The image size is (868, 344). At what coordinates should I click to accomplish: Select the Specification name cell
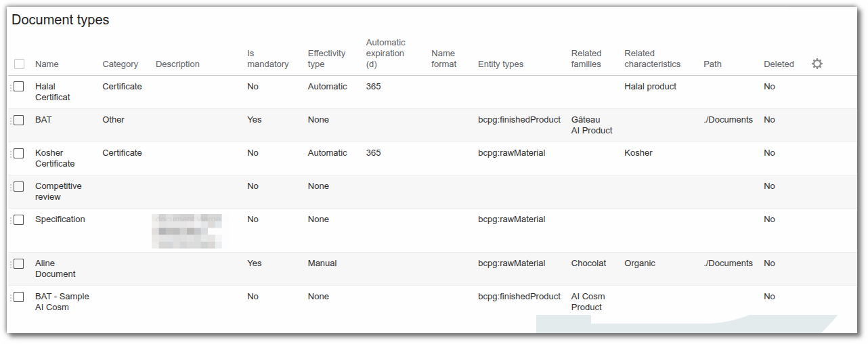pos(60,219)
